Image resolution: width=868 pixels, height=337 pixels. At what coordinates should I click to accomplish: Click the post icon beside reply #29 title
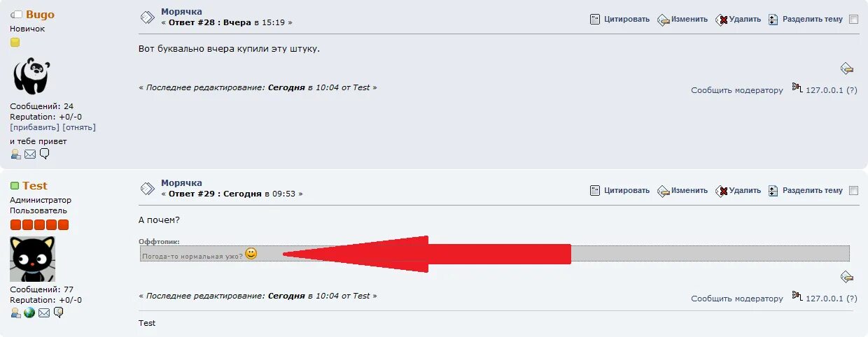pyautogui.click(x=147, y=188)
